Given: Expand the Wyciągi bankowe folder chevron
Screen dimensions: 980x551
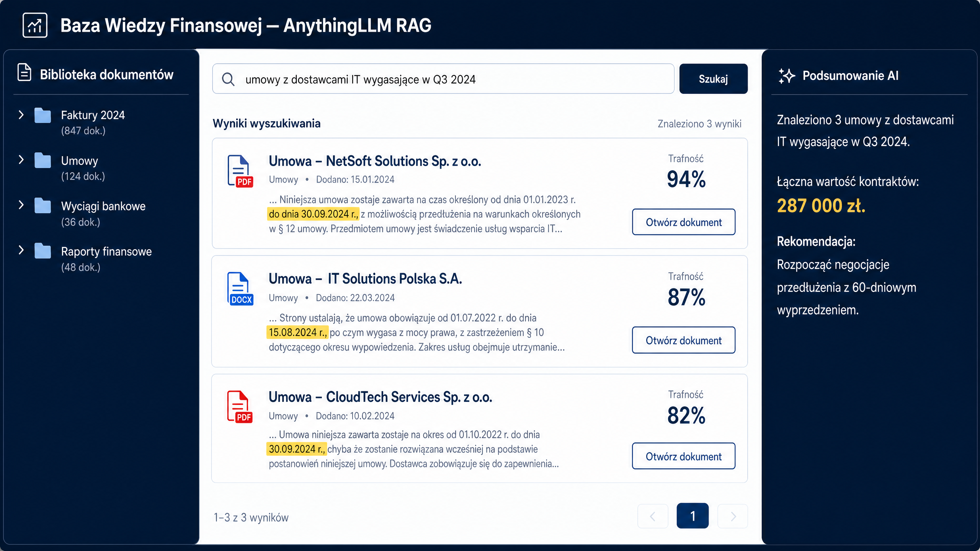Looking at the screenshot, I should 21,205.
